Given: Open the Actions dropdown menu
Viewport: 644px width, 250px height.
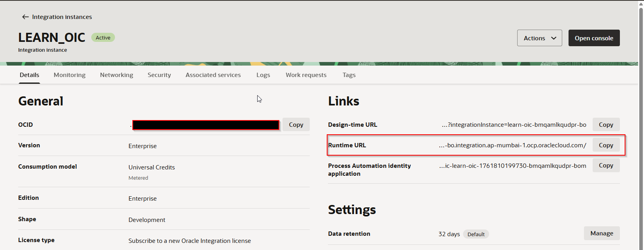Looking at the screenshot, I should tap(539, 38).
